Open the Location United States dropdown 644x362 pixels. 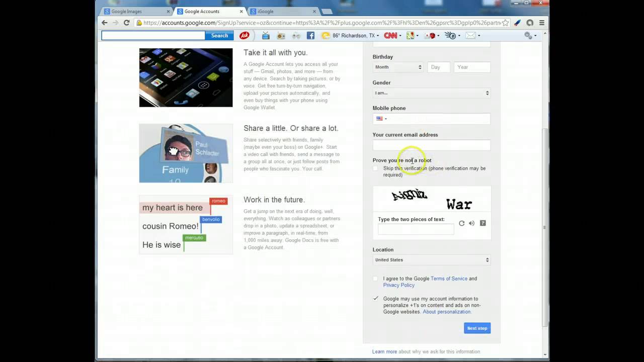[x=431, y=260]
